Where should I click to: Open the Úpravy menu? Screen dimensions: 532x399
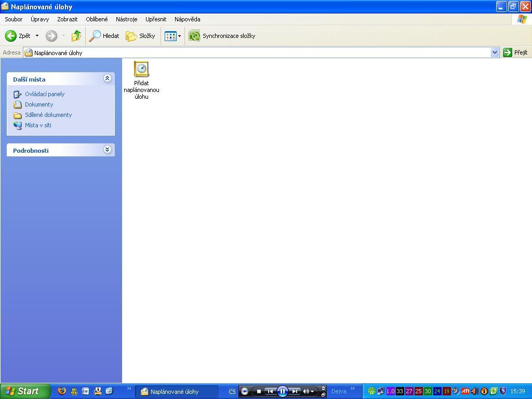click(39, 19)
